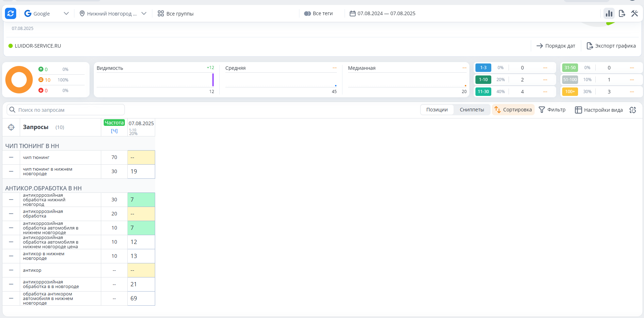Click the green 11-30 positions badge

(x=483, y=92)
